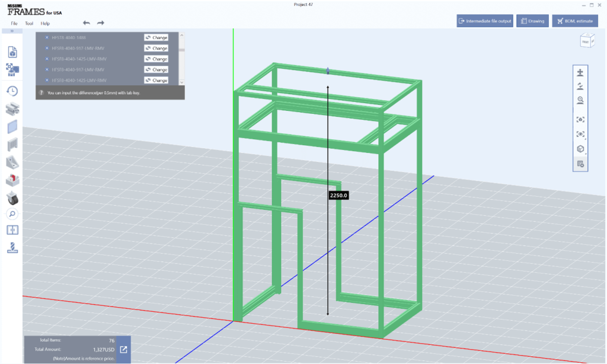607x364 pixels.
Task: Select the aluminum extrusion frame tool
Action: point(12,109)
